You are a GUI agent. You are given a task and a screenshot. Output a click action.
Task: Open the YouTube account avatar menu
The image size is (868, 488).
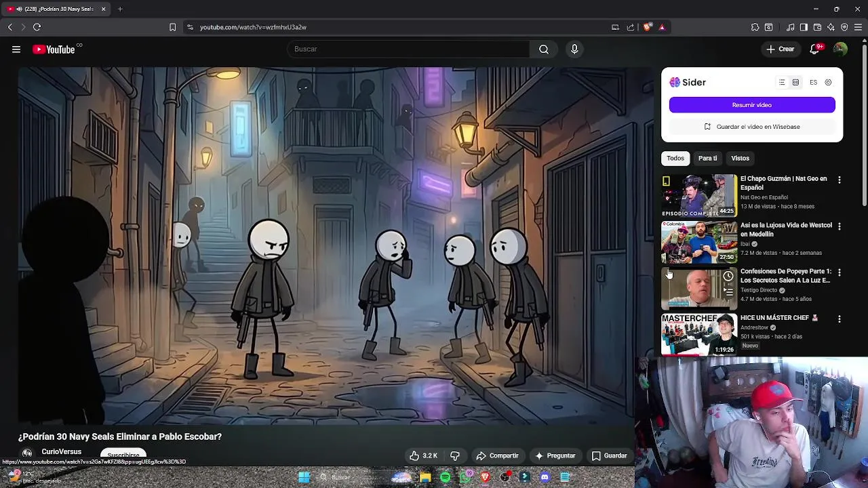pyautogui.click(x=840, y=49)
